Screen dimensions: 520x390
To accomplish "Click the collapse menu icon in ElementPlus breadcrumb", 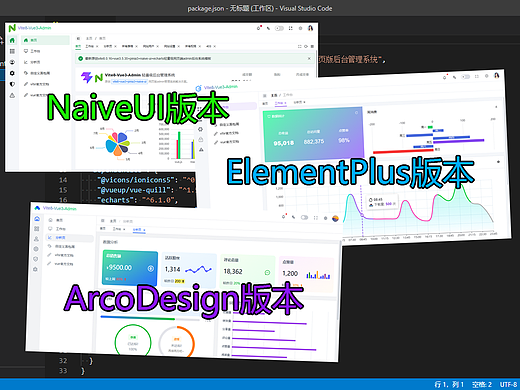I will [265, 96].
